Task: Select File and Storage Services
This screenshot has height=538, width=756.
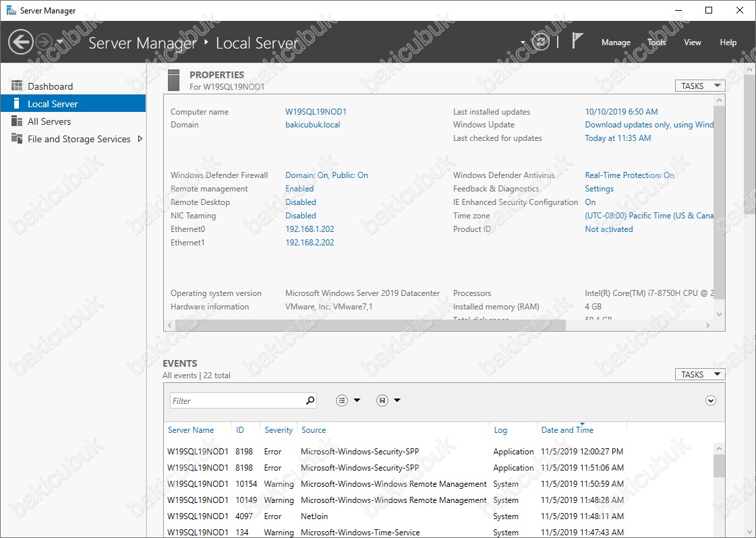Action: point(79,139)
